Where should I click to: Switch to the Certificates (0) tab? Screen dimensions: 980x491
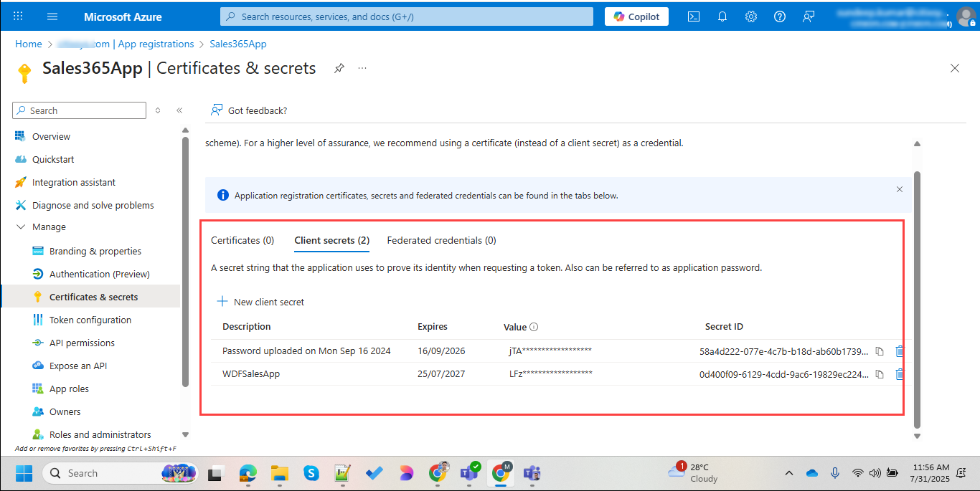pyautogui.click(x=242, y=241)
